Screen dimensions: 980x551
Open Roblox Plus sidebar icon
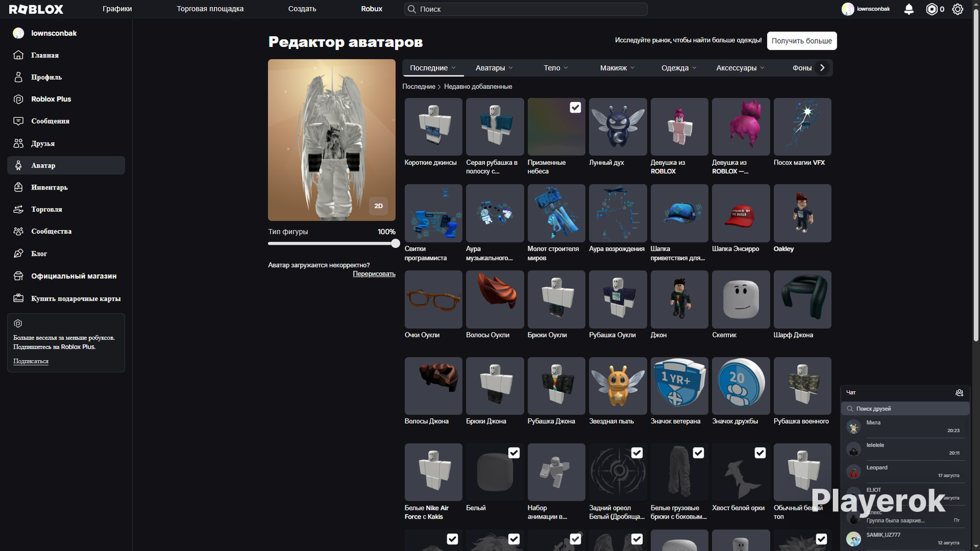(18, 99)
